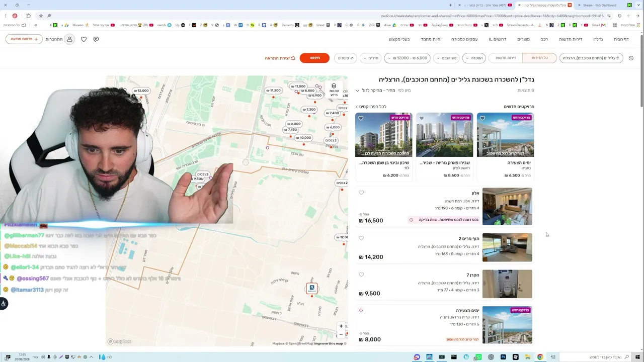This screenshot has height=362, width=644.
Task: Open the info alert icon on אלון listing
Action: point(411,220)
